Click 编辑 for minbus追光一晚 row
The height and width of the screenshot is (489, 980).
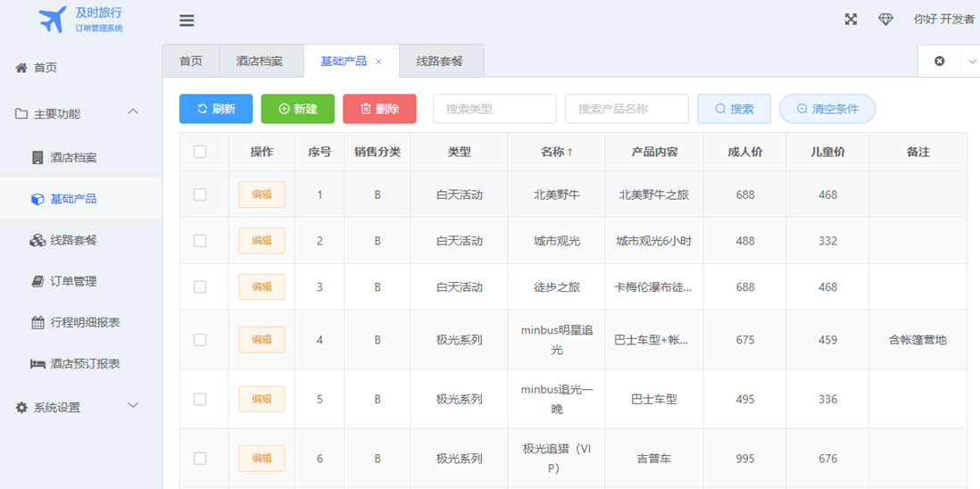(x=262, y=399)
